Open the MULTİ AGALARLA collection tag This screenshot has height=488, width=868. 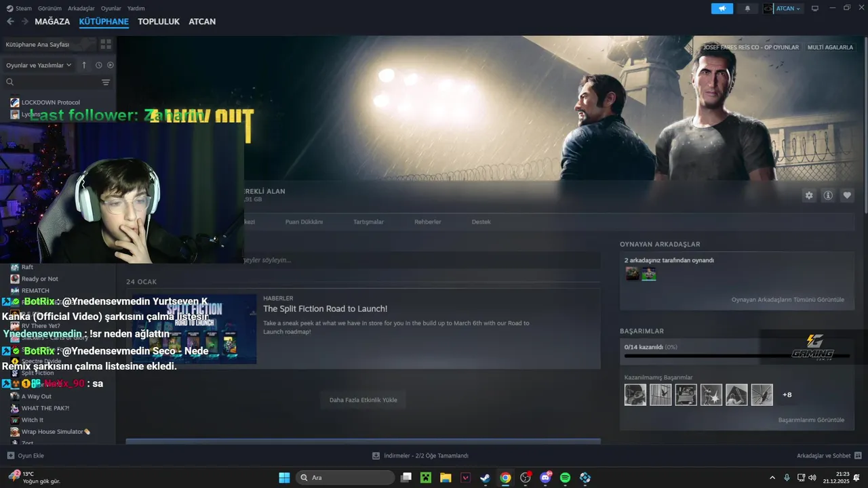(x=830, y=47)
